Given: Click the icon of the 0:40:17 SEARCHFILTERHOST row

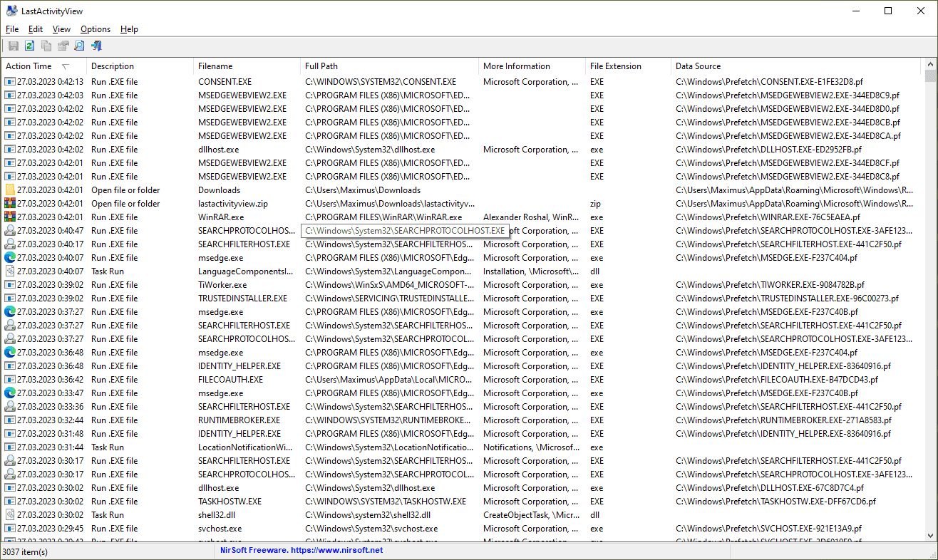Looking at the screenshot, I should click(x=10, y=244).
